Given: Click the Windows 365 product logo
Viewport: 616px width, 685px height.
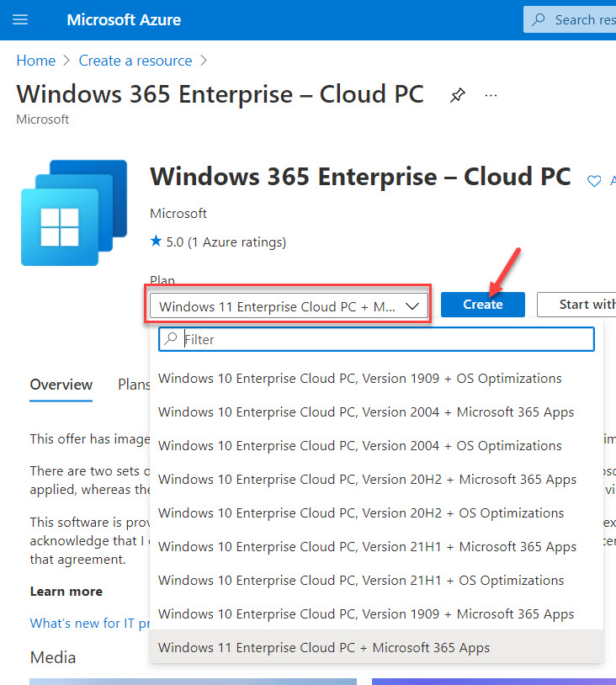Looking at the screenshot, I should [74, 213].
